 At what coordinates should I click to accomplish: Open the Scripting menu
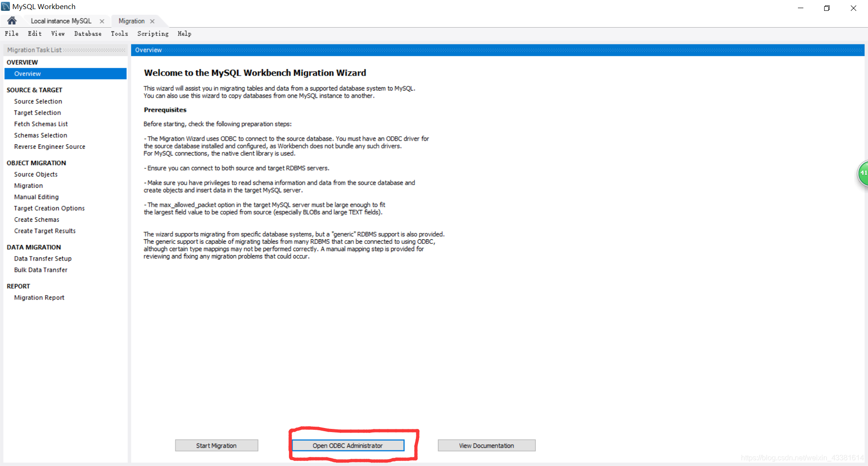pyautogui.click(x=153, y=33)
